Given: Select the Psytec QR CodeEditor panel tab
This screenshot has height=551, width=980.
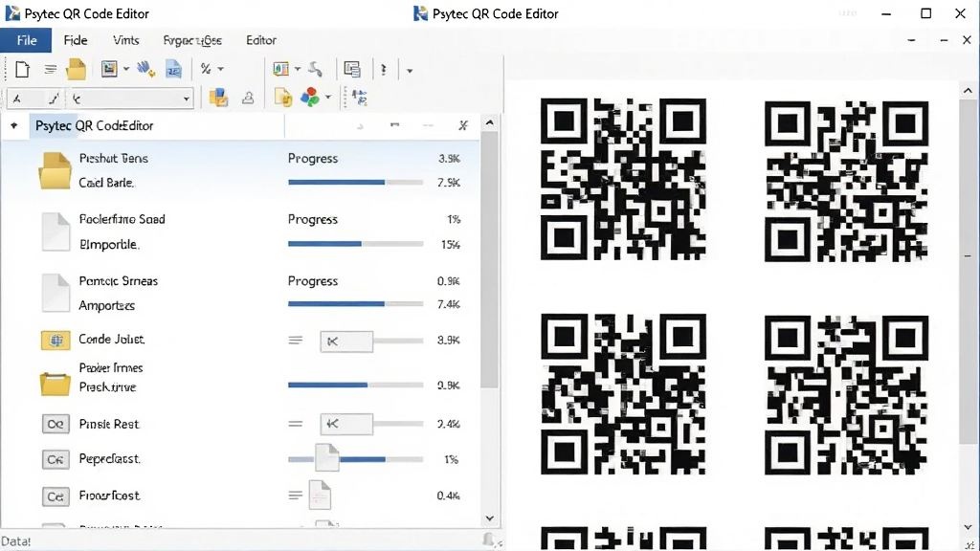Looking at the screenshot, I should click(x=95, y=126).
